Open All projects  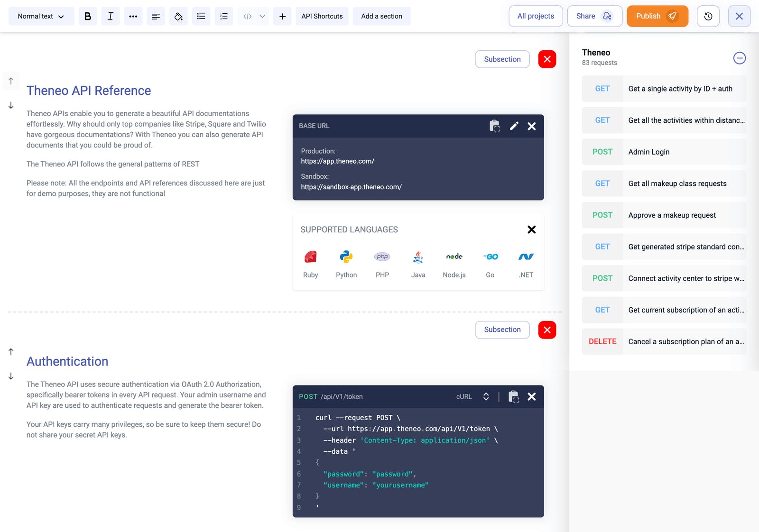[x=536, y=16]
